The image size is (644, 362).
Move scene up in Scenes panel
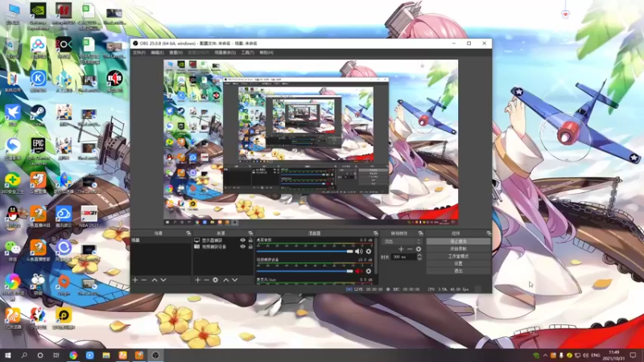point(155,280)
